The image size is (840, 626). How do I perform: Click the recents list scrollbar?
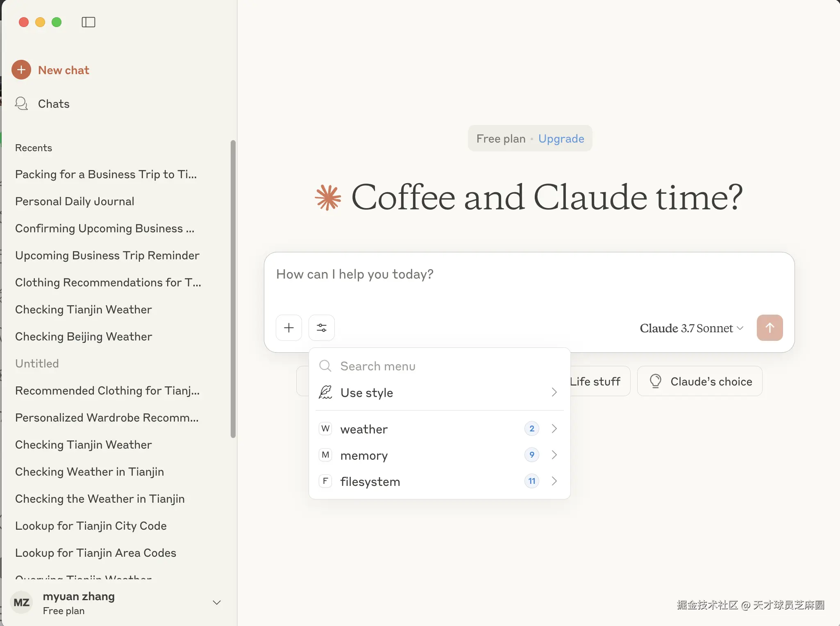[x=233, y=289]
